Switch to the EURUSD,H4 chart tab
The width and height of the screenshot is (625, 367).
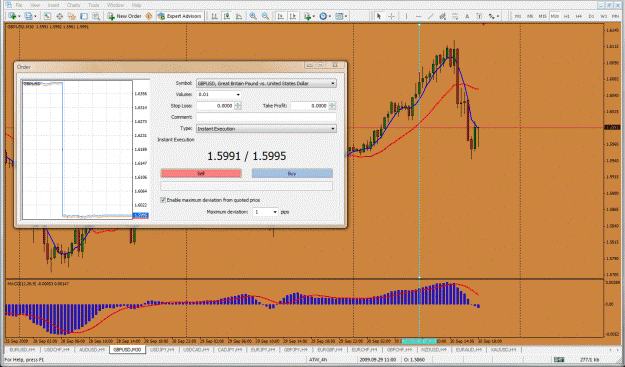pyautogui.click(x=22, y=349)
